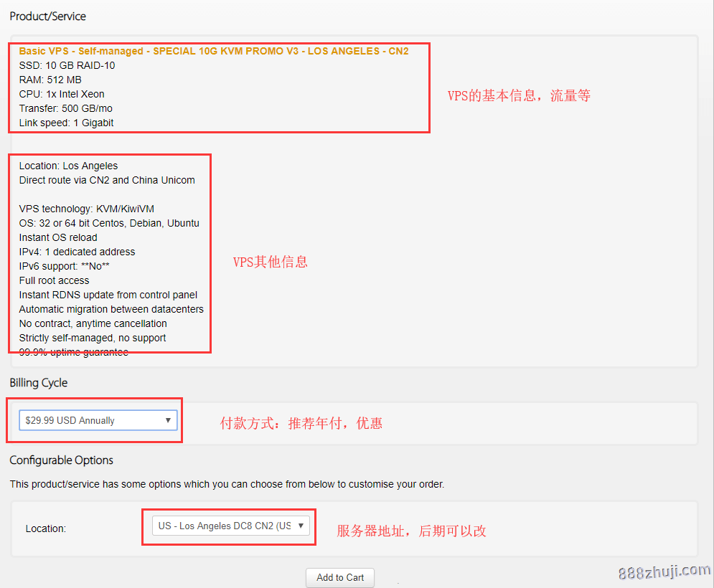Click the Configurable Options heading
Image resolution: width=714 pixels, height=588 pixels.
[x=62, y=460]
